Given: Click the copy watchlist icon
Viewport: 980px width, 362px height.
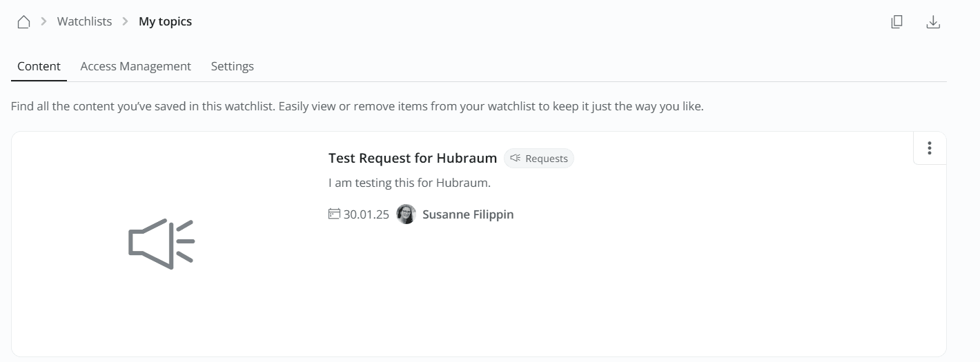Looking at the screenshot, I should (x=896, y=22).
